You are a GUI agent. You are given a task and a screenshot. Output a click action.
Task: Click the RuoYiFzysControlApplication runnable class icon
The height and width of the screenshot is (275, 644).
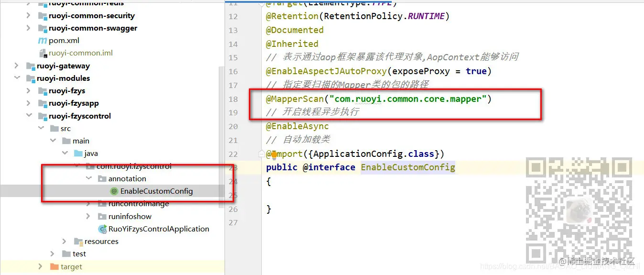102,229
